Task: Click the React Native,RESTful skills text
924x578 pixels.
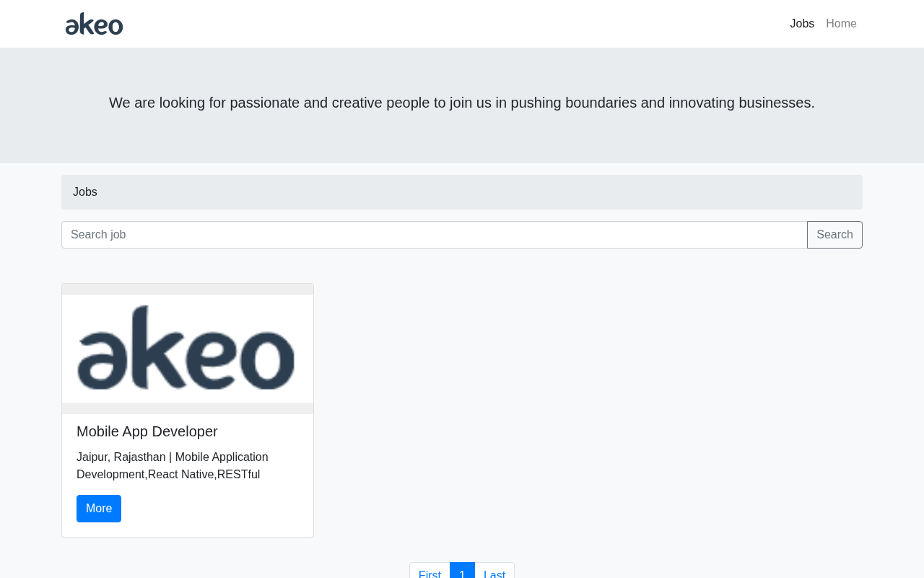Action: click(204, 475)
